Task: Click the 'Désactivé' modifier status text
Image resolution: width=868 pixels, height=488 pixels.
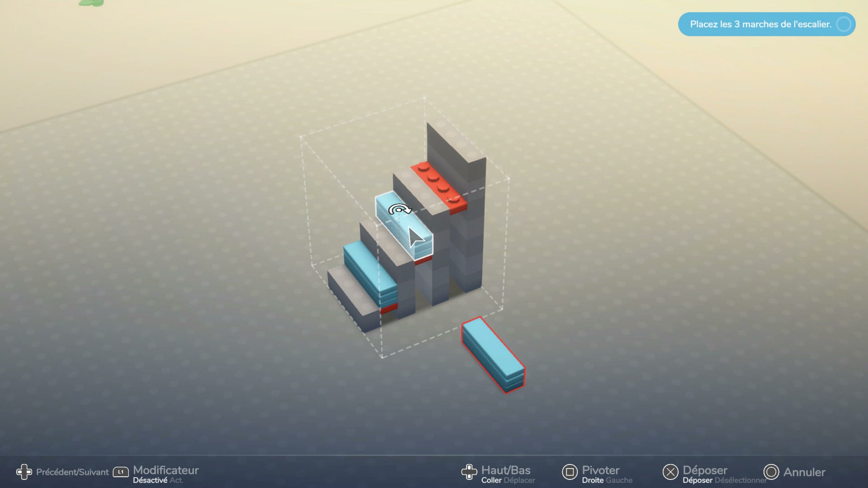Action: point(150,480)
